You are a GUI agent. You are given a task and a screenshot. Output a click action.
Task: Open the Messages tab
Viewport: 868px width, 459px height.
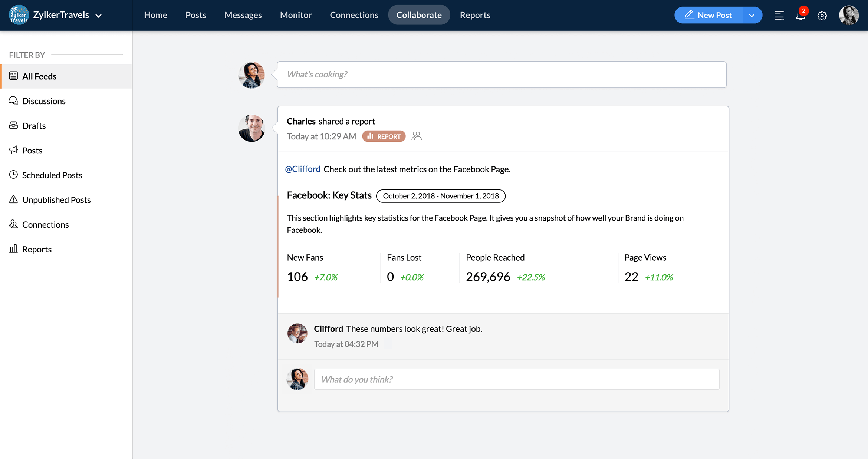point(243,15)
